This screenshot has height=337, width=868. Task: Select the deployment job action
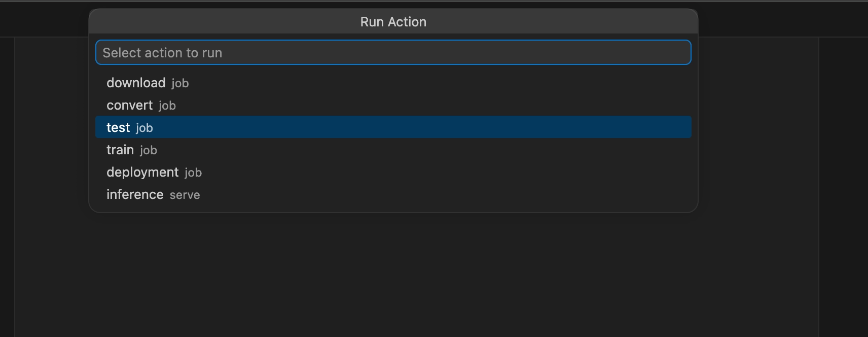coord(393,172)
